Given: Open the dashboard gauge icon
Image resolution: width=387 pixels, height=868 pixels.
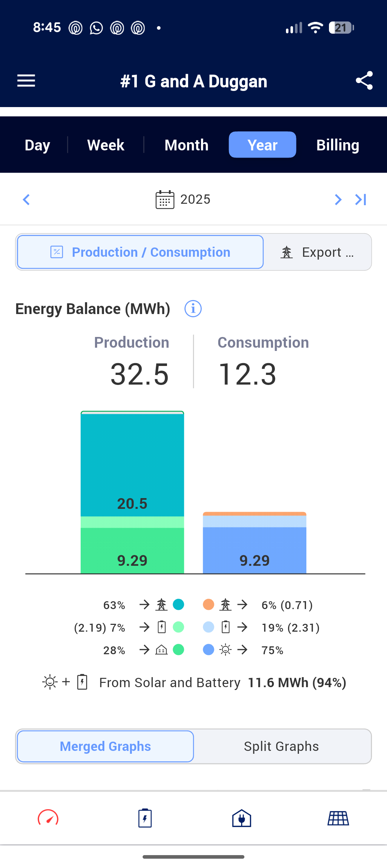Looking at the screenshot, I should coord(48,818).
